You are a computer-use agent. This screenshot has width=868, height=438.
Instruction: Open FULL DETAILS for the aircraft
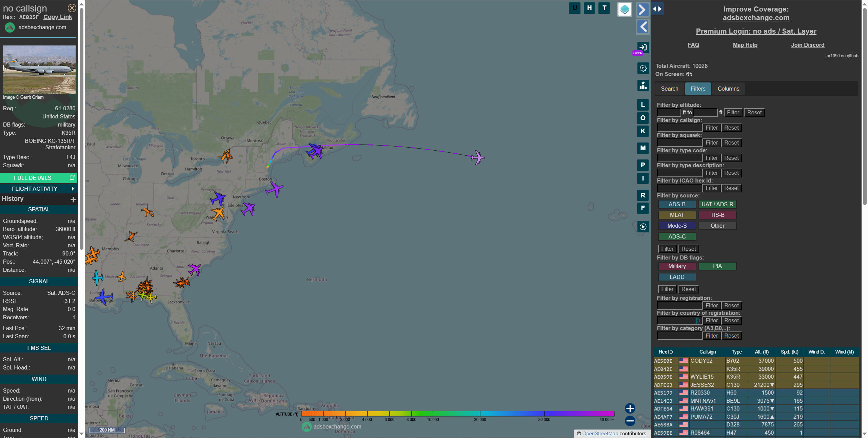[x=39, y=178]
